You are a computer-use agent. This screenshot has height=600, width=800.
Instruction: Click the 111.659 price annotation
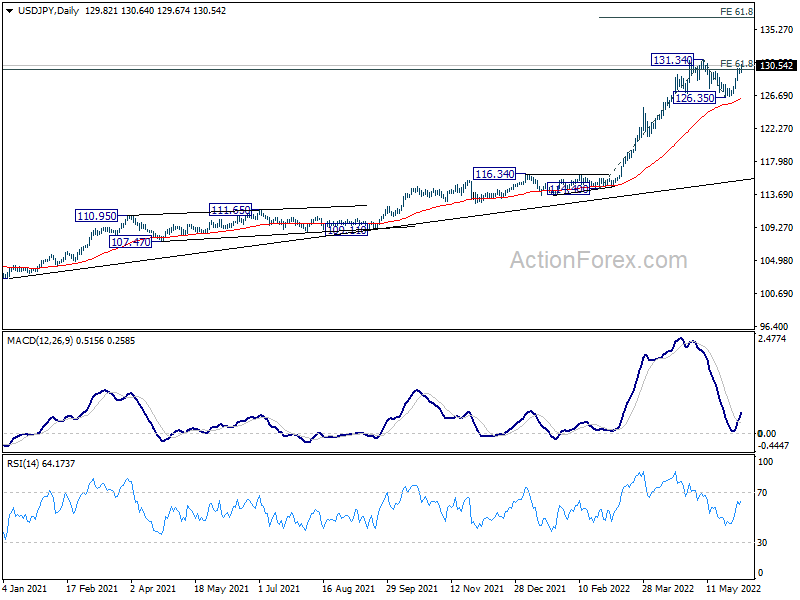(x=230, y=210)
